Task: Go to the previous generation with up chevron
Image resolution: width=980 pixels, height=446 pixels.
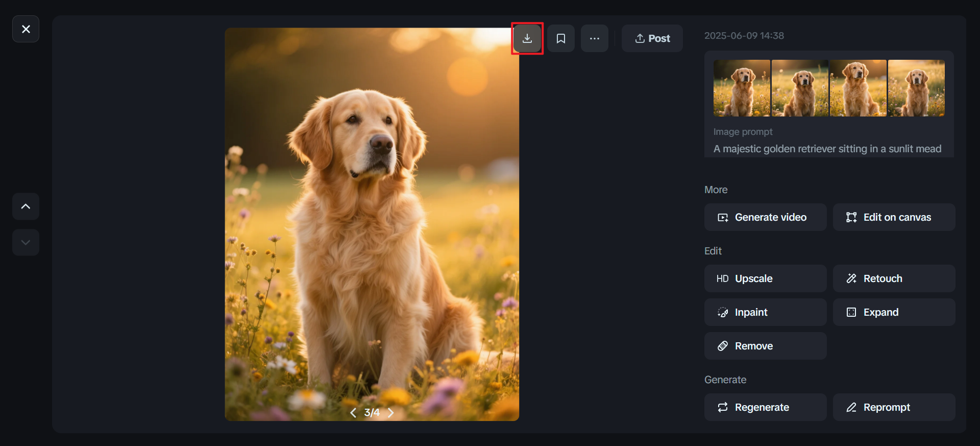Action: (x=26, y=206)
